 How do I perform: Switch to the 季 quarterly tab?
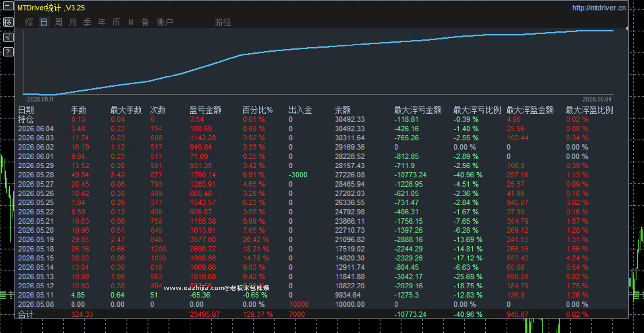pyautogui.click(x=87, y=22)
